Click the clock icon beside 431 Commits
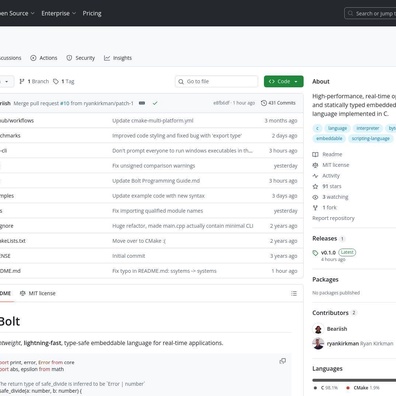The width and height of the screenshot is (396, 396). [x=264, y=103]
